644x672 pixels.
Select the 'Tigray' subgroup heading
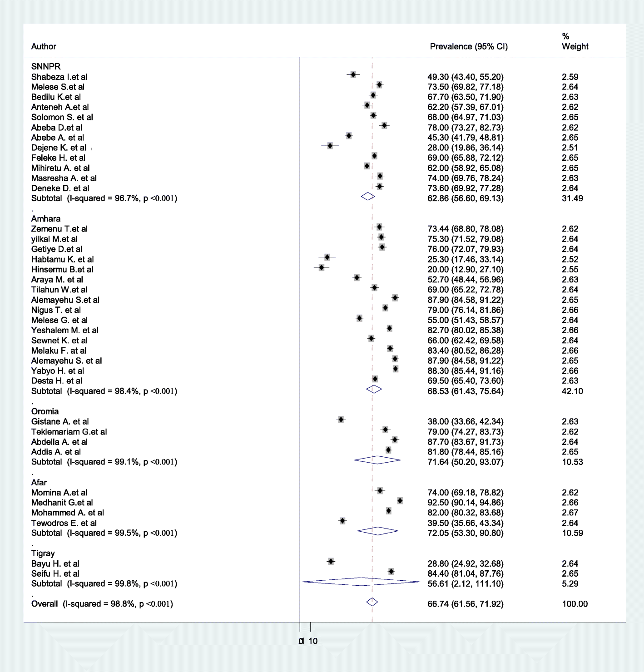(43, 553)
